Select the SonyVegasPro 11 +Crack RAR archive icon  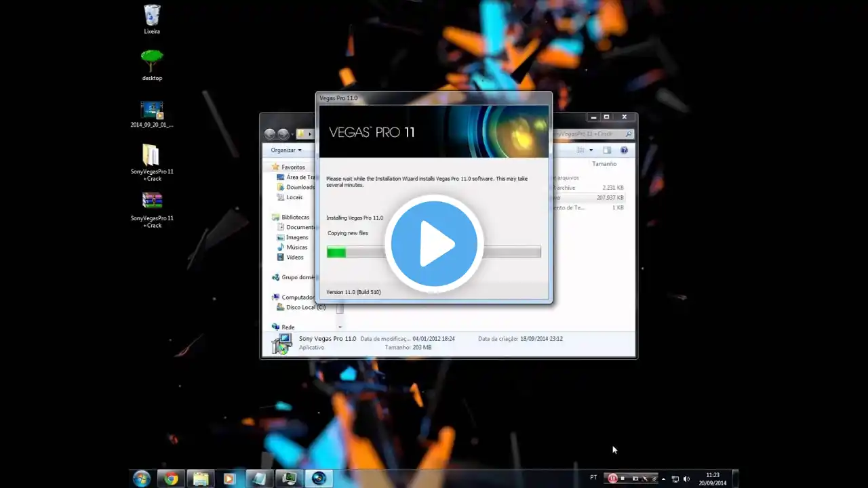pyautogui.click(x=152, y=201)
